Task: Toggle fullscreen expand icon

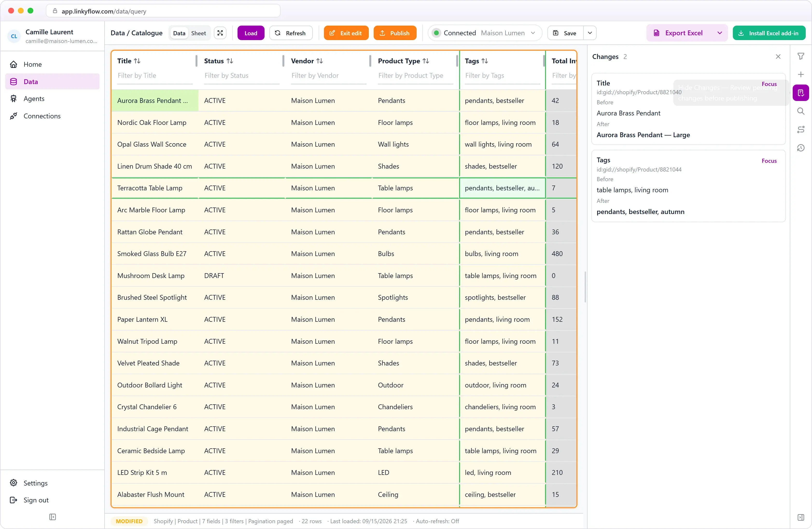Action: pos(220,33)
